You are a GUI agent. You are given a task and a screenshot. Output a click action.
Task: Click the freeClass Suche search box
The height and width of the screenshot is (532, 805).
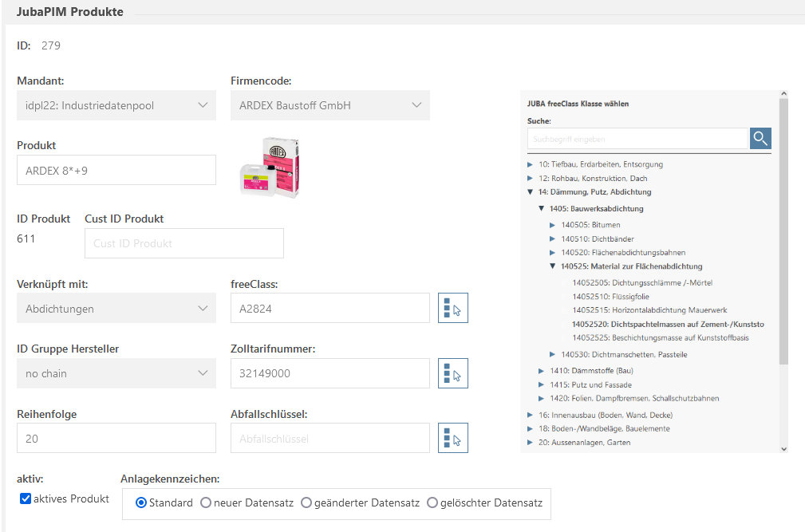point(637,139)
